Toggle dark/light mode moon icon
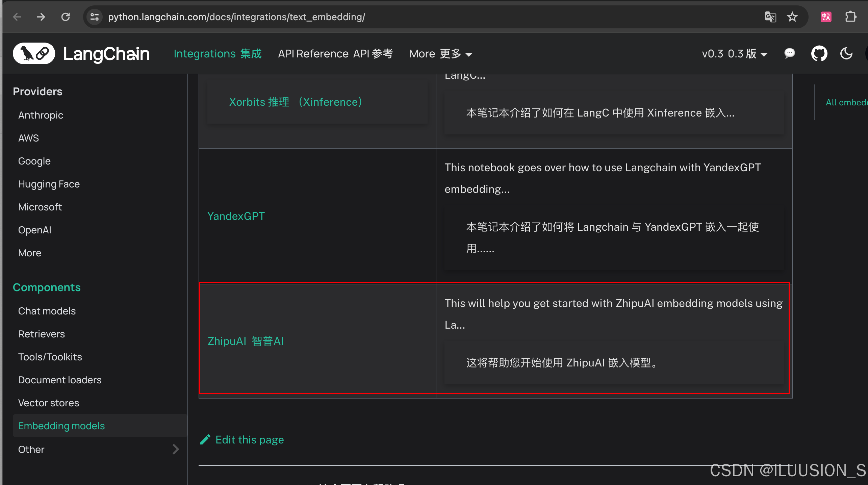Viewport: 868px width, 485px height. [846, 54]
